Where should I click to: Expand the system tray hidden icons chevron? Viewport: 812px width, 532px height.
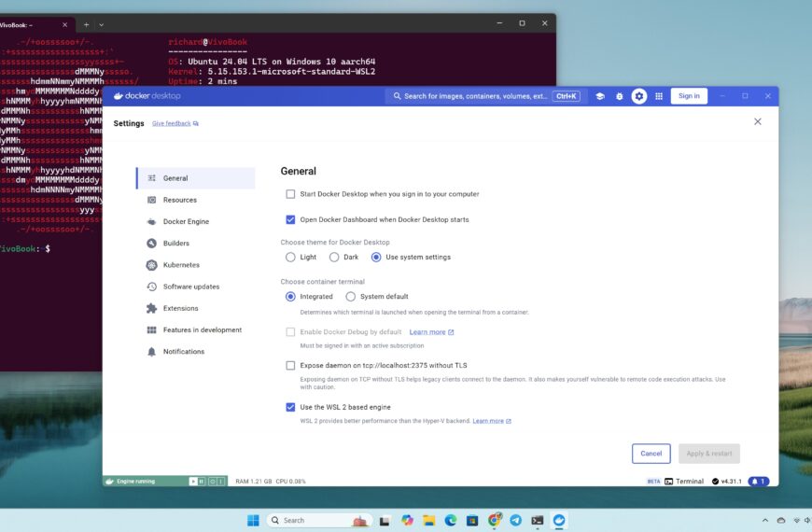pos(765,520)
